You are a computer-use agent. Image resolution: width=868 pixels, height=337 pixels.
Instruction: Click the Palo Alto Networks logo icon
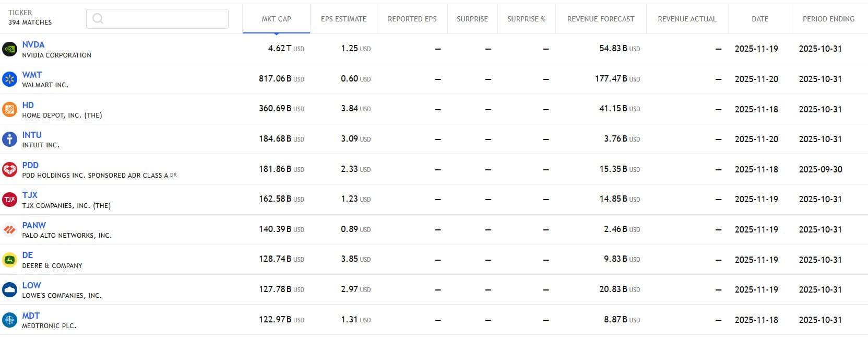pyautogui.click(x=9, y=230)
